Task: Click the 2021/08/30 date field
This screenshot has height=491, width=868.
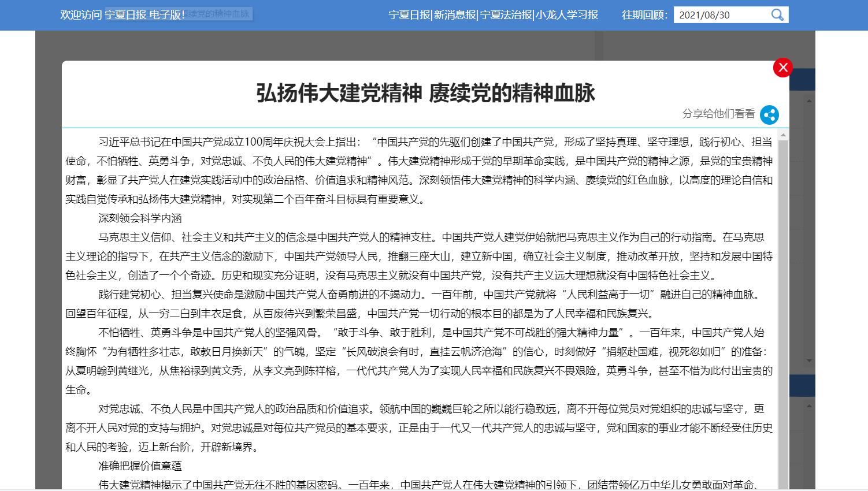Action: tap(719, 15)
